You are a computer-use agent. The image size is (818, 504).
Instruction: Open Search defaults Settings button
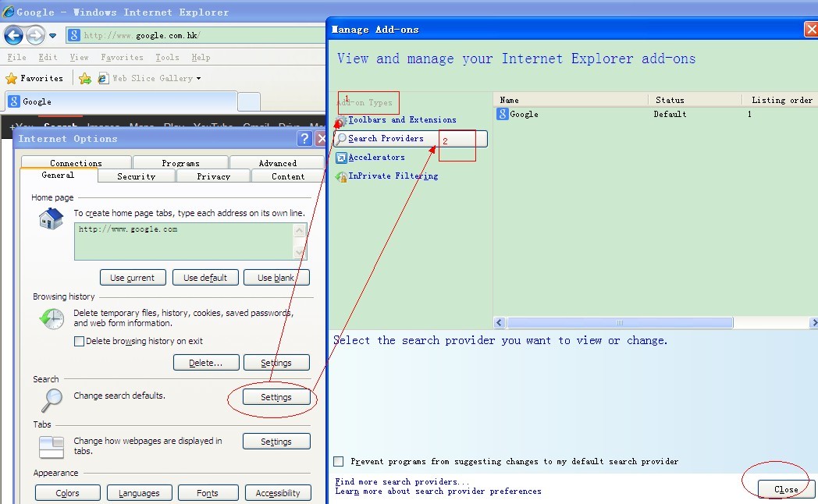click(x=276, y=397)
